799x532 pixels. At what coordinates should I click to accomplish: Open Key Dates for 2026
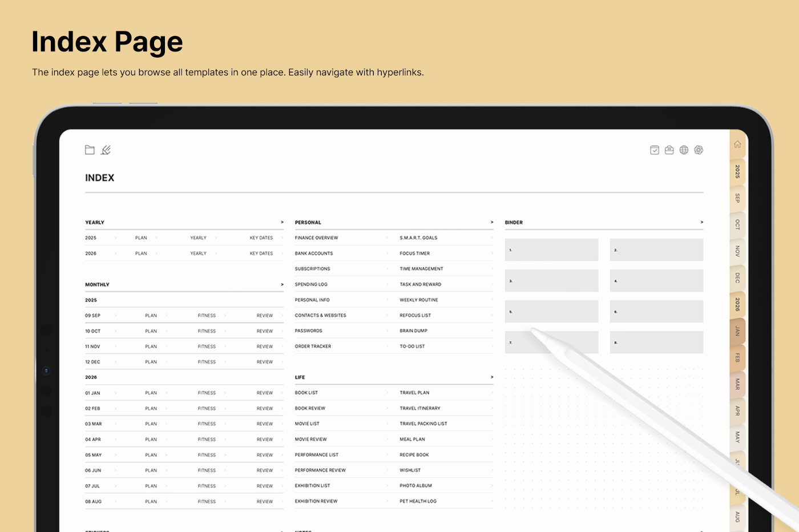pos(261,253)
